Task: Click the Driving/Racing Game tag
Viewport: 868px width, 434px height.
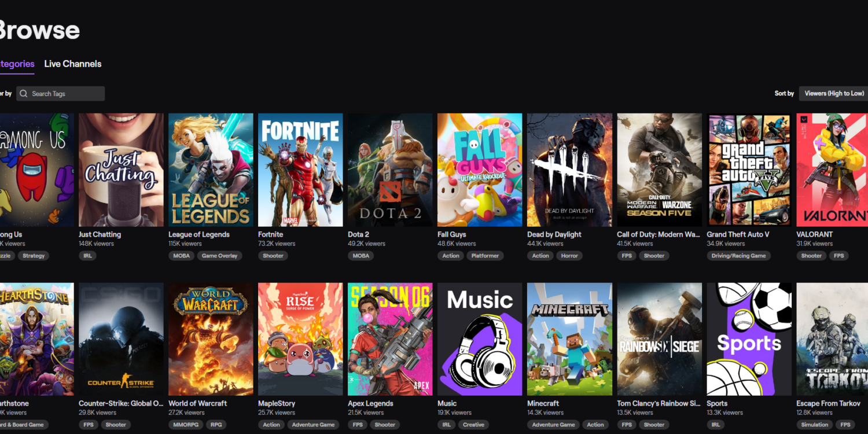Action: [x=738, y=256]
